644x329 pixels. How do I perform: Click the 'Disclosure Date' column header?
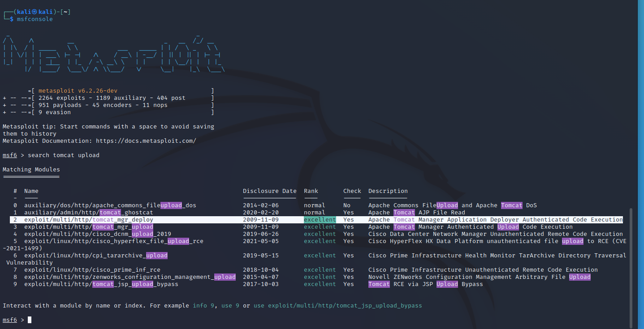pos(270,191)
